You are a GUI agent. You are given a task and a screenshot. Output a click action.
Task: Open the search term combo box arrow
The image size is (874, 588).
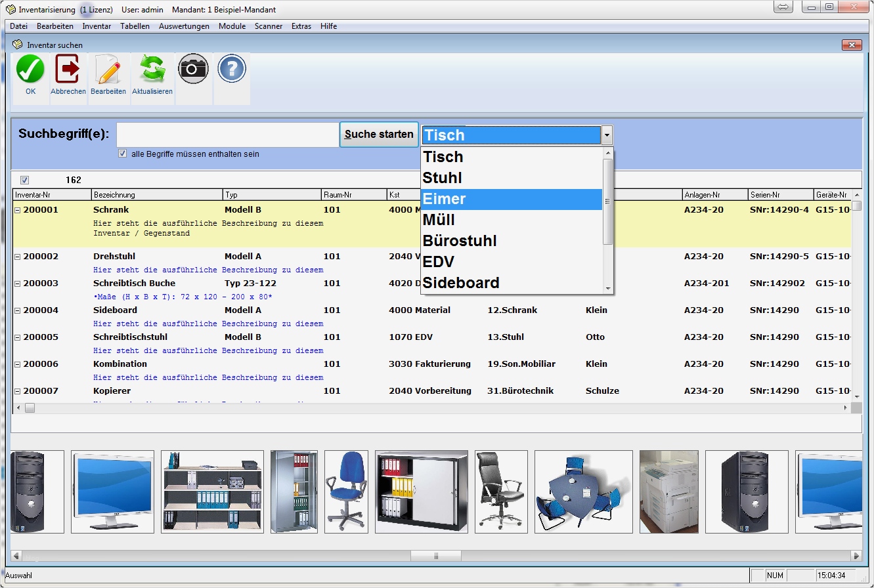[x=606, y=135]
